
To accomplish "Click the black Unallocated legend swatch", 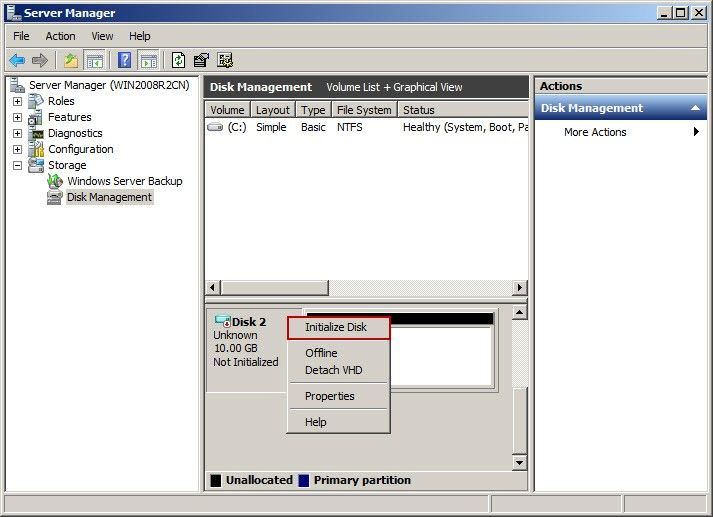I will (216, 481).
